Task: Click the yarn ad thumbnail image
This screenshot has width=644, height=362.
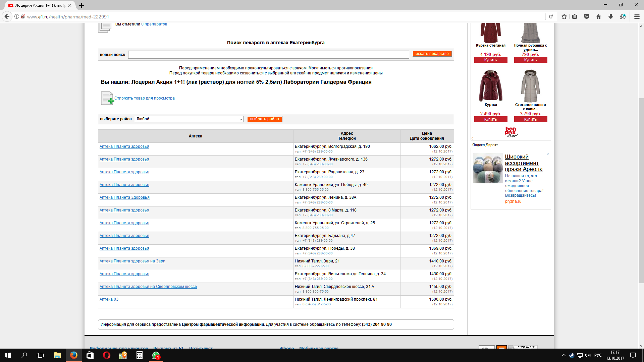Action: 488,168
